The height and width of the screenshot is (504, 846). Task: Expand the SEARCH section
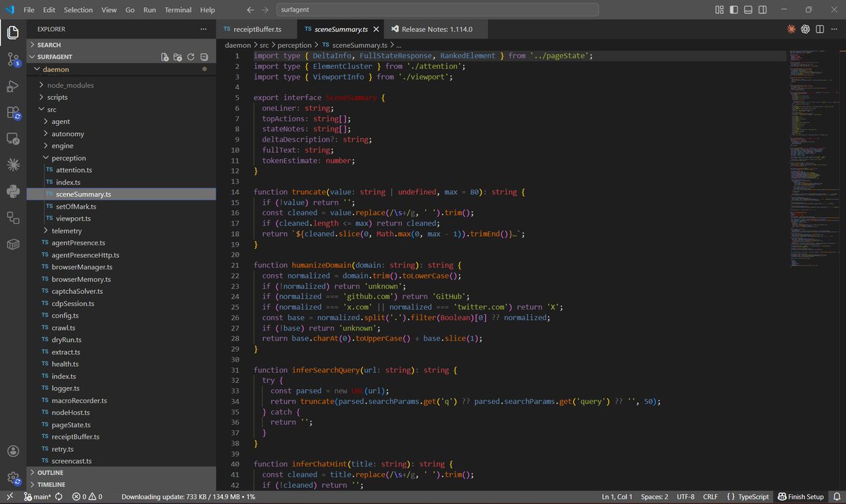121,44
